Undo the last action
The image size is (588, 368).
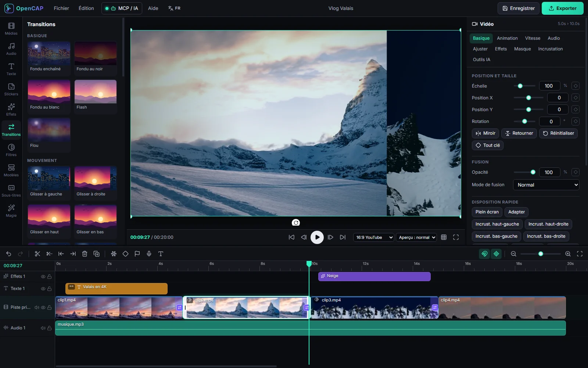coord(9,254)
